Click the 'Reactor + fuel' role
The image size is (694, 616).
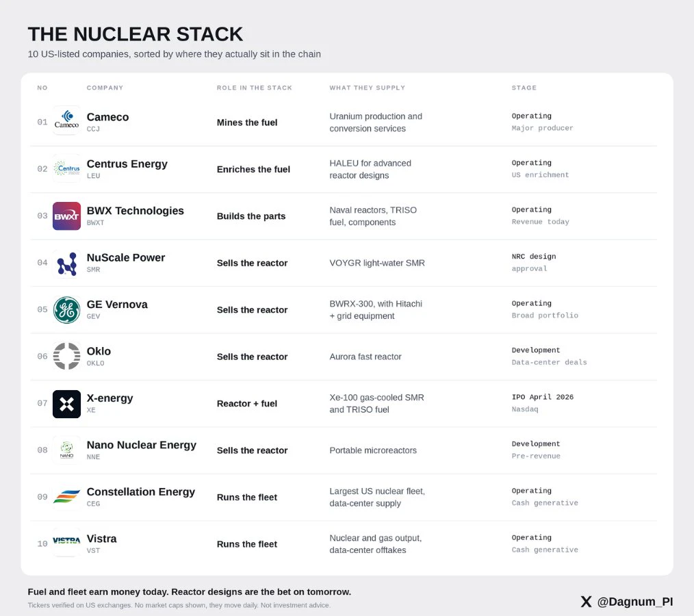pyautogui.click(x=247, y=404)
